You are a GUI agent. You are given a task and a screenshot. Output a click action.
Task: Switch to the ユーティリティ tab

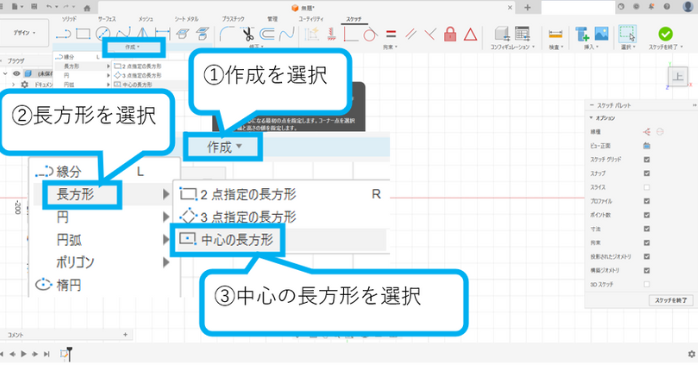coord(311,19)
